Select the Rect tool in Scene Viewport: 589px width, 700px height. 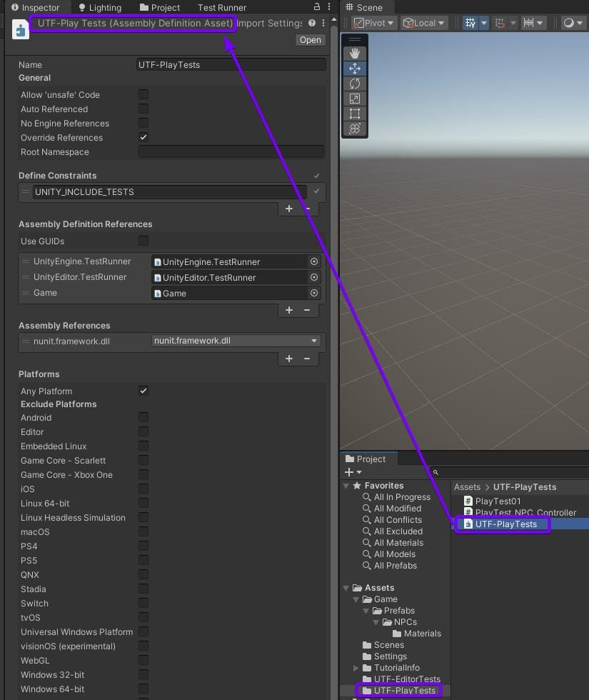tap(354, 114)
